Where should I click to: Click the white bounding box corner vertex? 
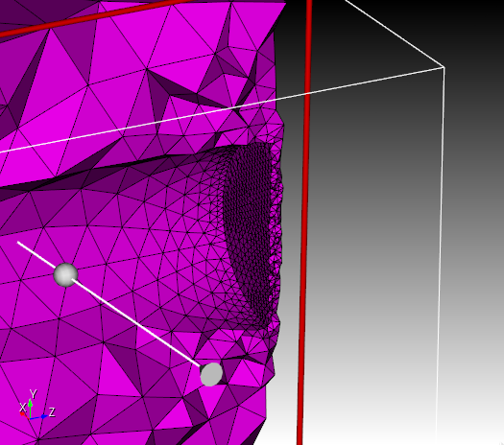[x=444, y=67]
